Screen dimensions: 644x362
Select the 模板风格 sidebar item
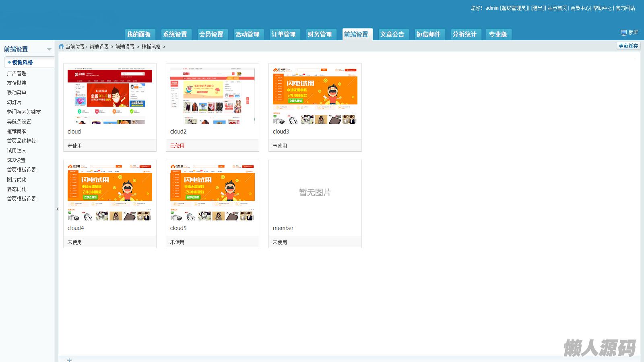coord(22,62)
